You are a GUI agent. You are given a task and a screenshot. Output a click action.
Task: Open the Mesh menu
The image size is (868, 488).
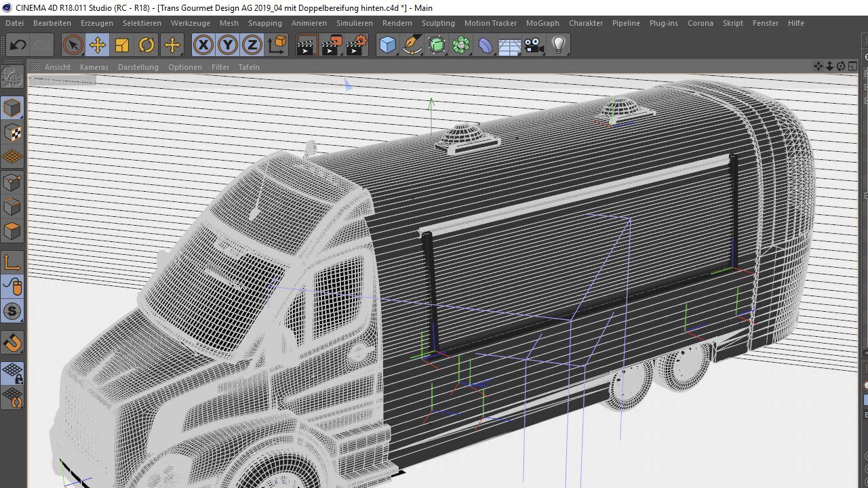(x=229, y=23)
